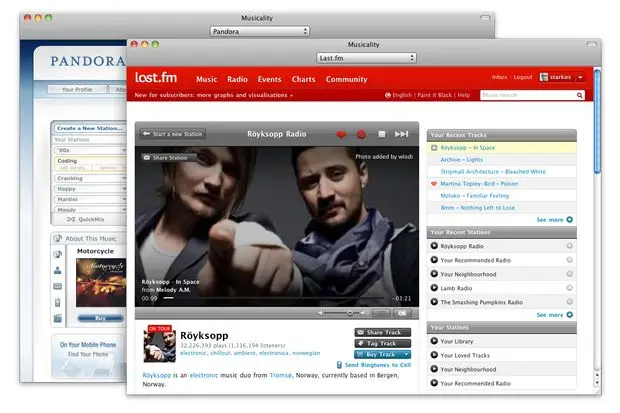Play Your Loved Tracks station

pos(434,355)
